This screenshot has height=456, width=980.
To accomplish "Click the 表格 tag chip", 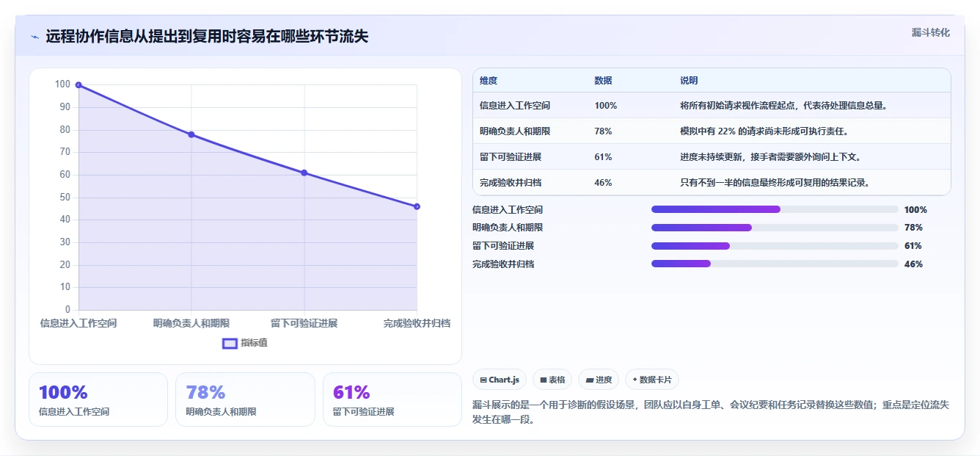I will click(552, 380).
